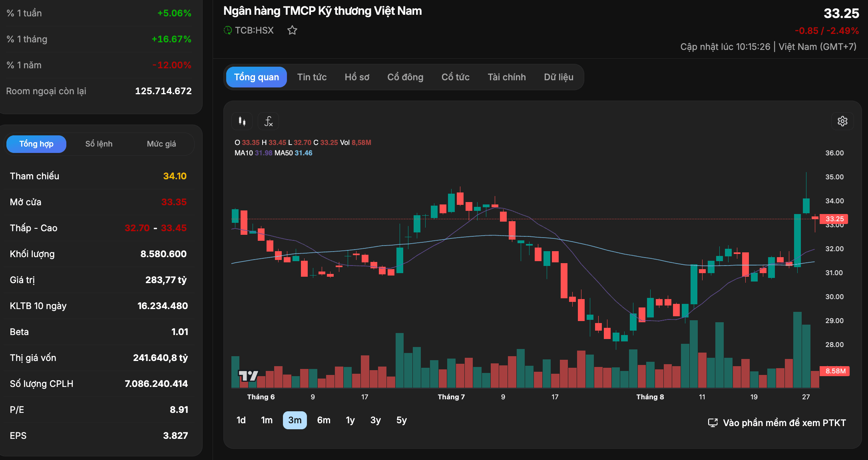Click the current price 33.25 in header

point(841,13)
